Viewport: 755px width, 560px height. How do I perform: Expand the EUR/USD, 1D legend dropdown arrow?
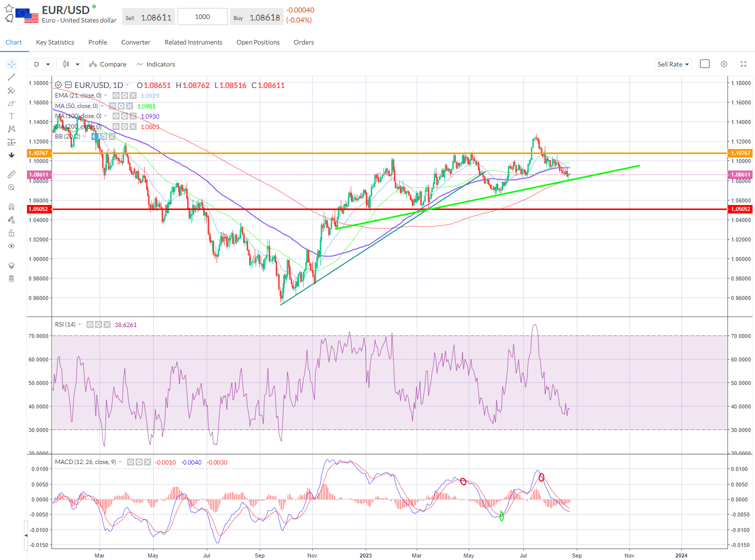coord(127,85)
